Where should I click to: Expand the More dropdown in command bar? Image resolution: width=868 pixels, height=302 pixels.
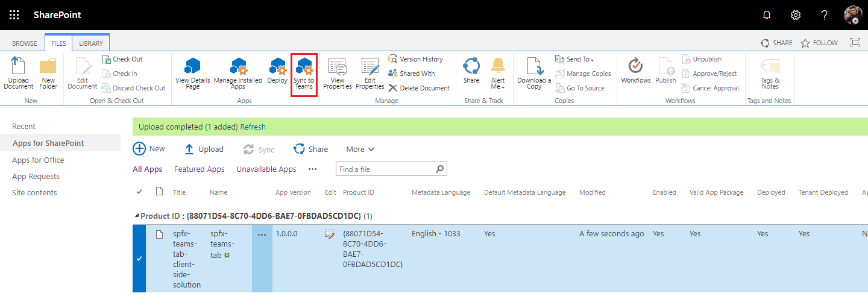pos(360,149)
